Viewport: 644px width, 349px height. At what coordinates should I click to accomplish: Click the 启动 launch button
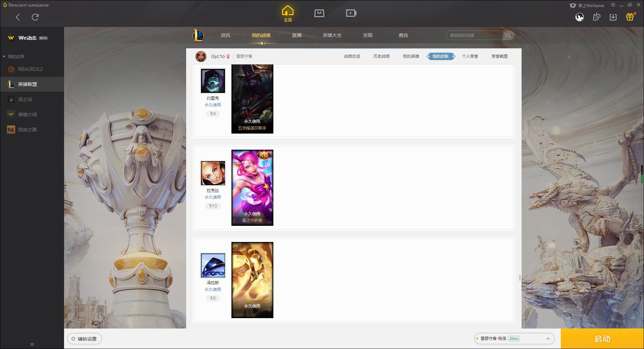point(602,339)
